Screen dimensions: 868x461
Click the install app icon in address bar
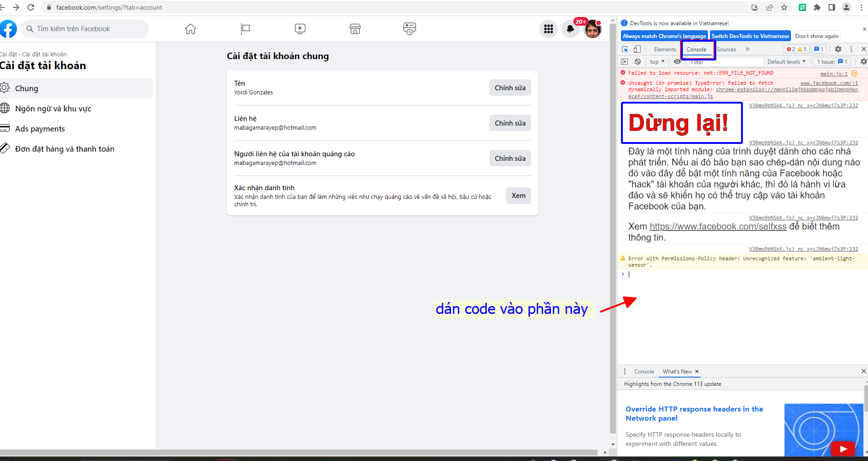coord(755,7)
